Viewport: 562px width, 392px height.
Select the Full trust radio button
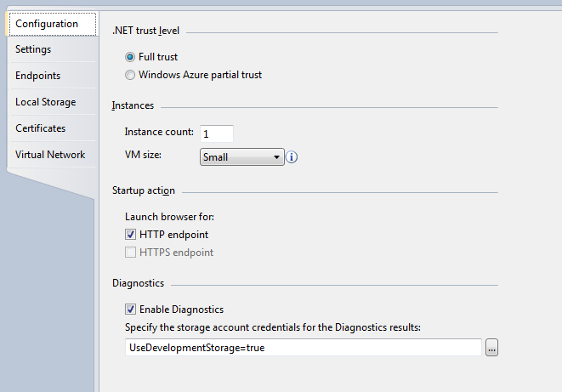(x=130, y=57)
